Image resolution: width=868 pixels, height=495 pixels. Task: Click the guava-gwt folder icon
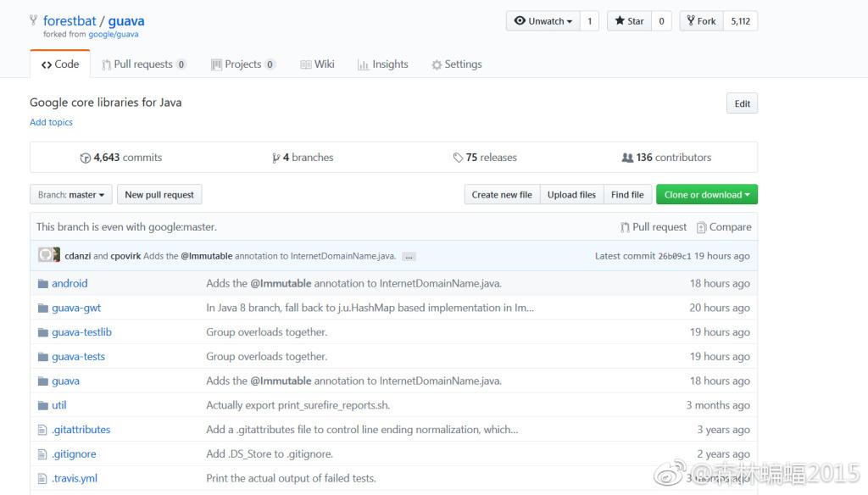[x=43, y=308]
